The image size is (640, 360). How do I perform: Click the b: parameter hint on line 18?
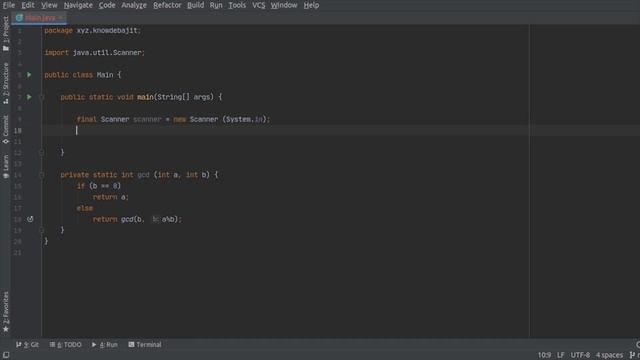(x=156, y=220)
